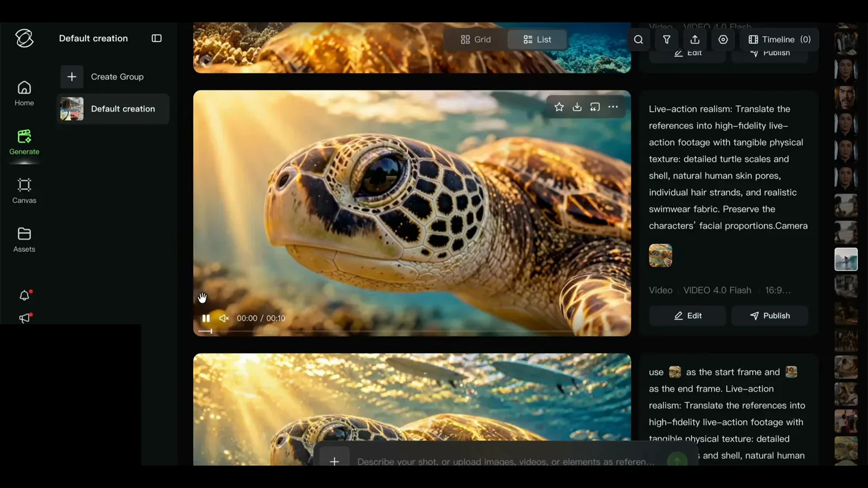Click the green send arrow button

coord(677,460)
